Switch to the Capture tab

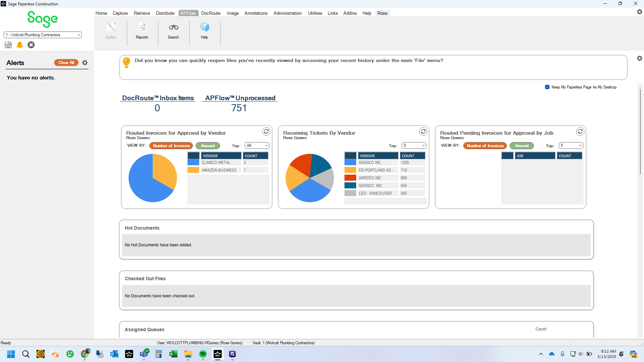pyautogui.click(x=120, y=13)
